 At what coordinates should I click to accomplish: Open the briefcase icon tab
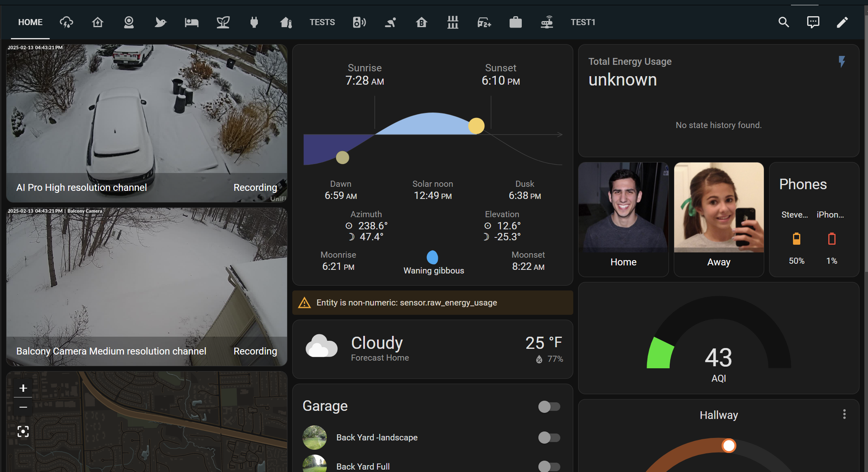click(516, 22)
